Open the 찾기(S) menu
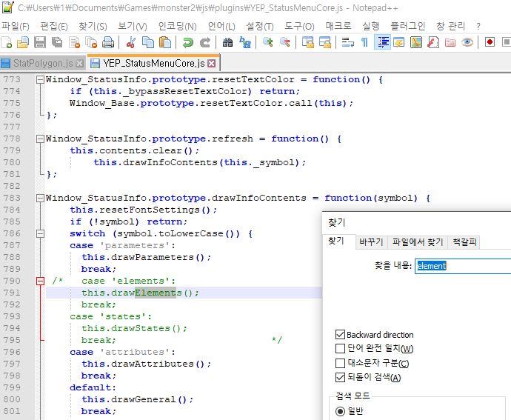Image resolution: width=511 pixels, height=420 pixels. (93, 26)
